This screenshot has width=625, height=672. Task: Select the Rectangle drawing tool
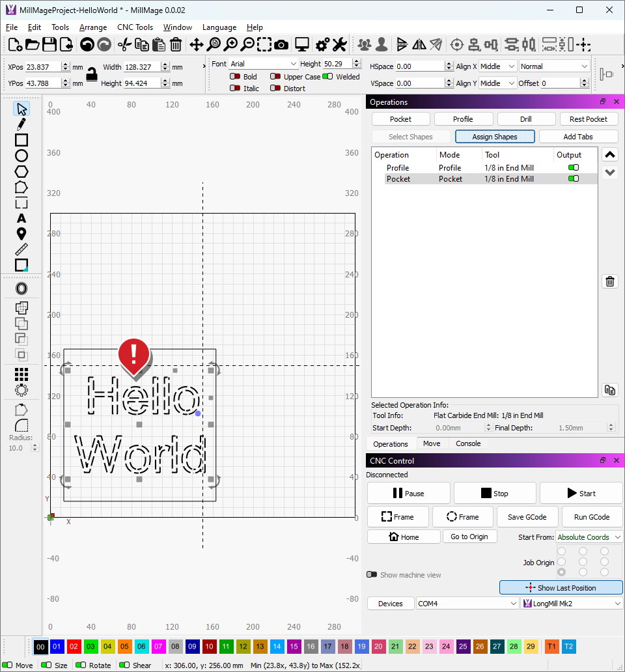(21, 140)
